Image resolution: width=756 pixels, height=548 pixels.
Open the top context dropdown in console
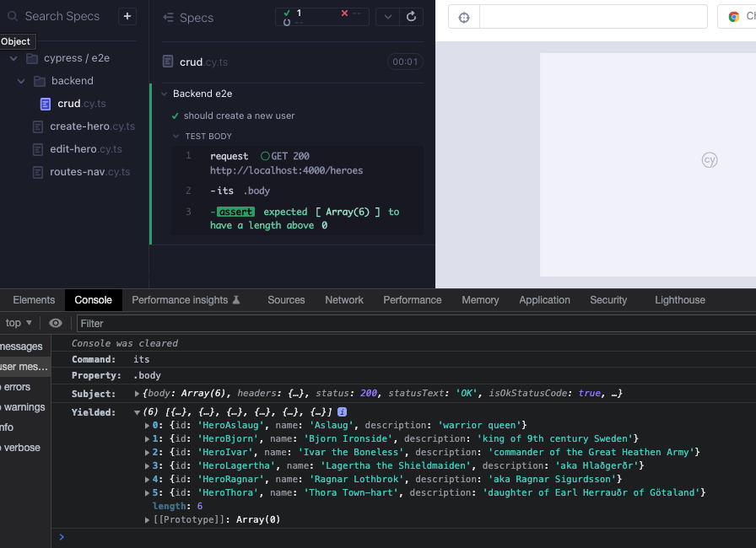[x=19, y=323]
